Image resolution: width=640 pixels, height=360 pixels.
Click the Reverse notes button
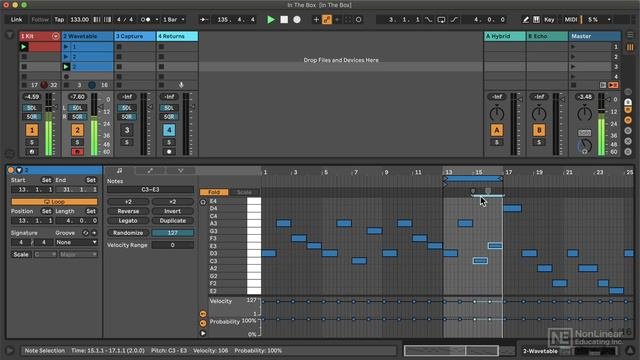[128, 211]
